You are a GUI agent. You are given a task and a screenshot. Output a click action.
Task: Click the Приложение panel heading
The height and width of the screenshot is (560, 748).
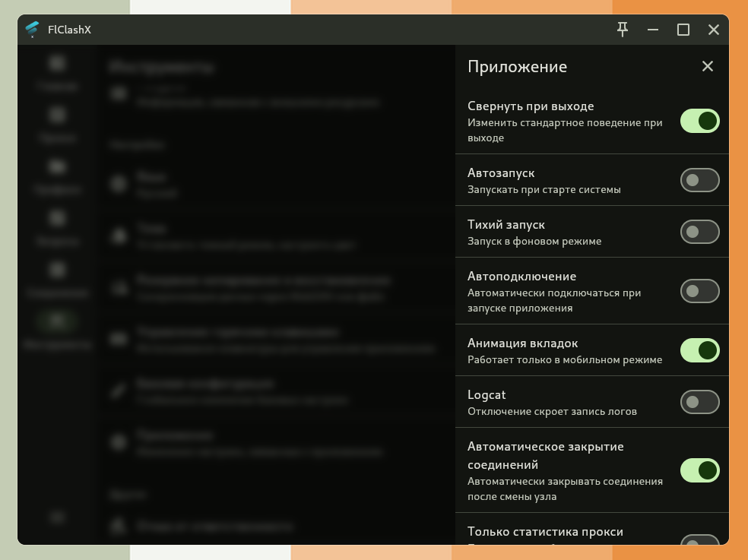(517, 66)
